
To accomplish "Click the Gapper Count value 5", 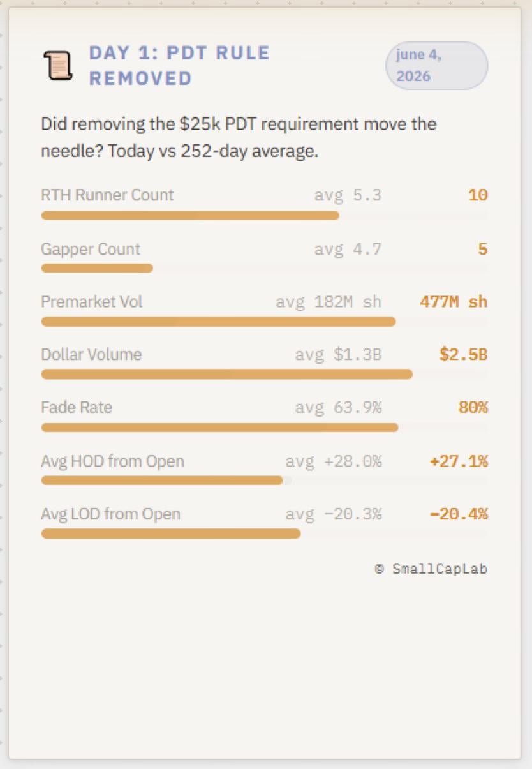I will point(483,249).
